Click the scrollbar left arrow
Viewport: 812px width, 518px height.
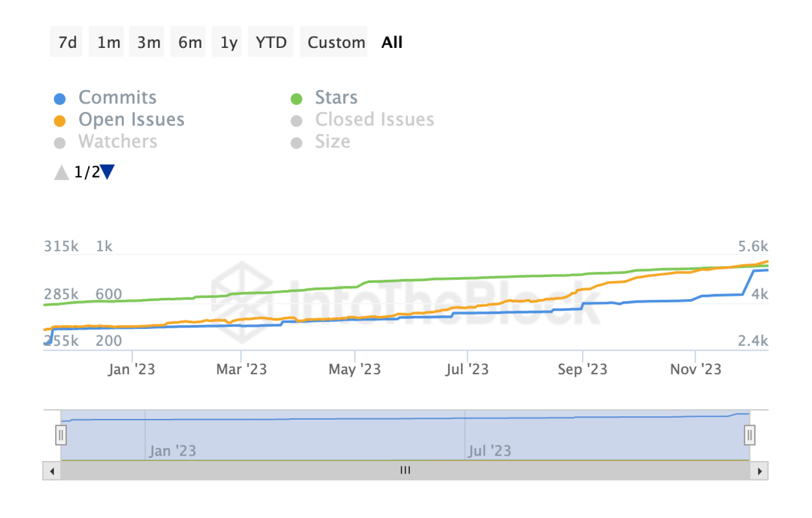(52, 471)
